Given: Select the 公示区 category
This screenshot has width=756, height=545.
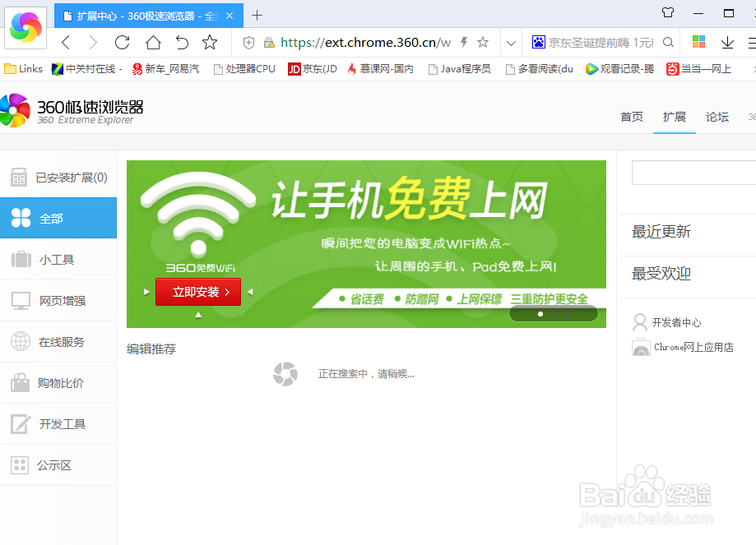Looking at the screenshot, I should click(x=58, y=465).
